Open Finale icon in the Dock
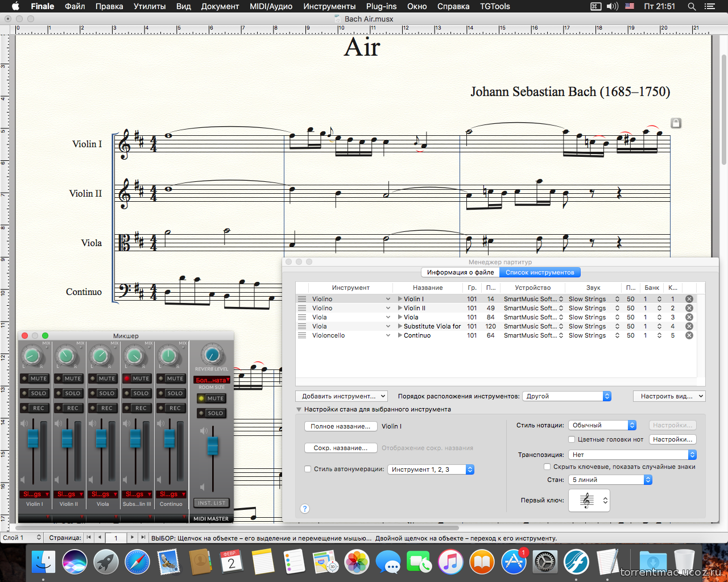This screenshot has width=728, height=582. (x=576, y=562)
